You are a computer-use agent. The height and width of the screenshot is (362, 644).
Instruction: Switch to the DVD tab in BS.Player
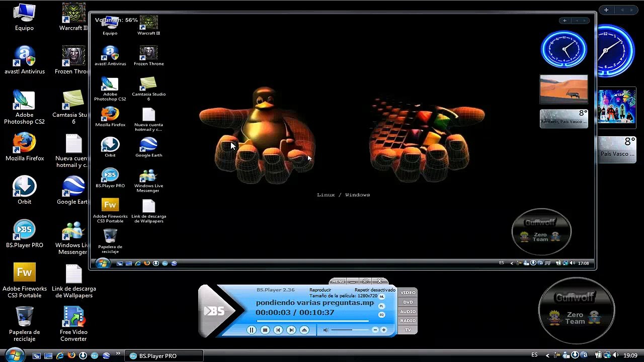tap(408, 302)
